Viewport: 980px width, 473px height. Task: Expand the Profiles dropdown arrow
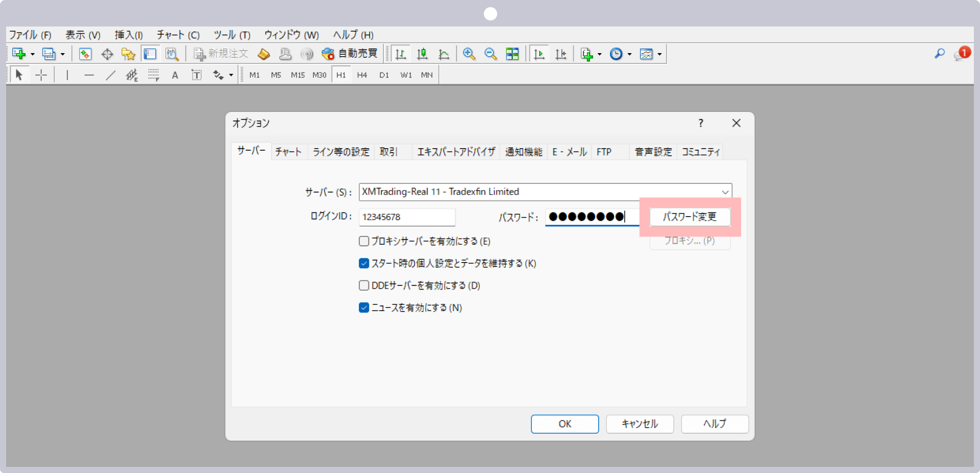(62, 54)
